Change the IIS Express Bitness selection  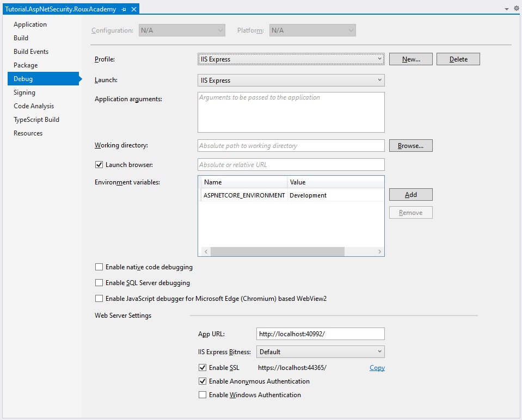(320, 351)
